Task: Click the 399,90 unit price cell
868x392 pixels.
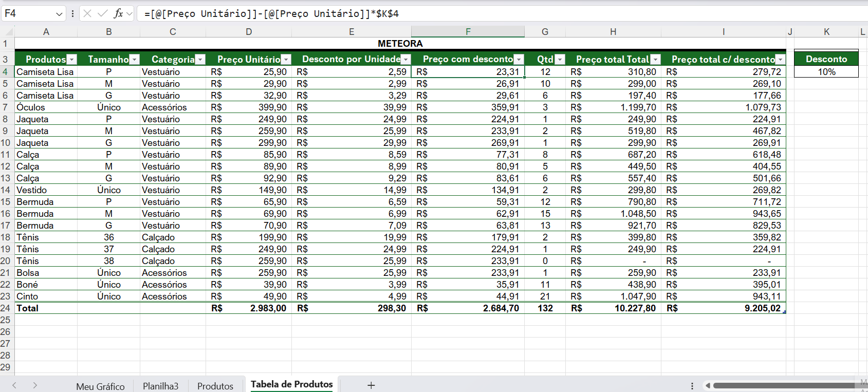Action: click(x=249, y=107)
